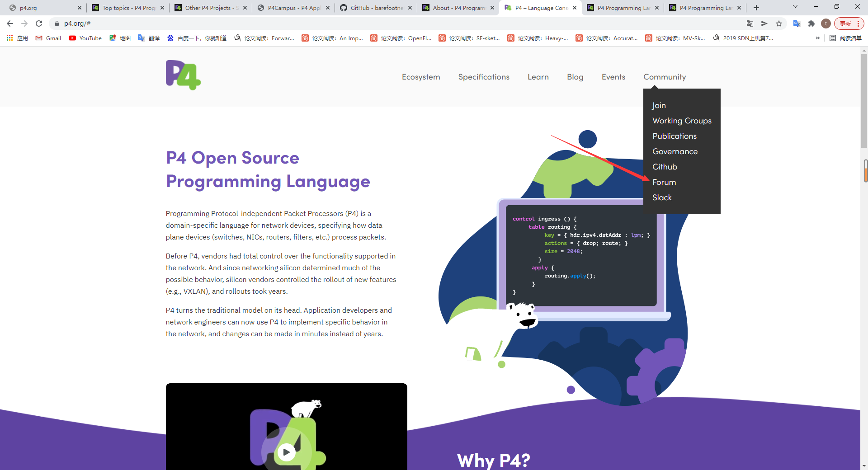Screen dimensions: 868x470
Task: Click the browser forward arrow
Action: point(24,23)
